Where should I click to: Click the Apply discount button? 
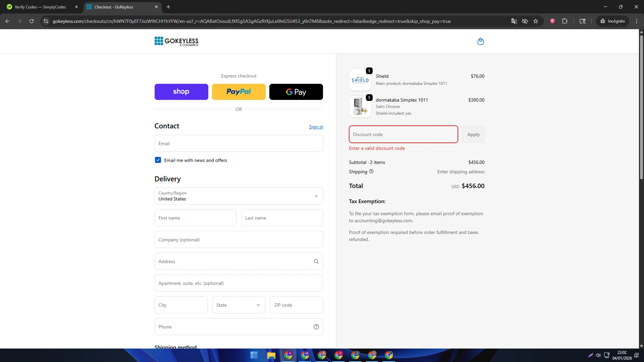click(474, 134)
